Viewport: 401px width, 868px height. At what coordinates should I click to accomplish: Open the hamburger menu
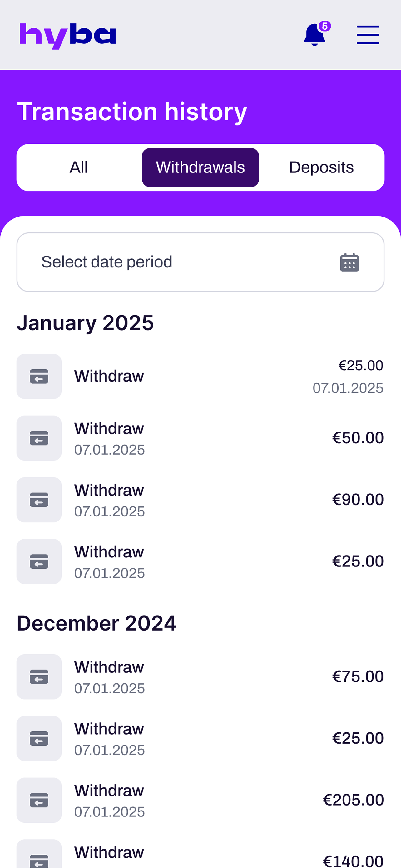[368, 35]
